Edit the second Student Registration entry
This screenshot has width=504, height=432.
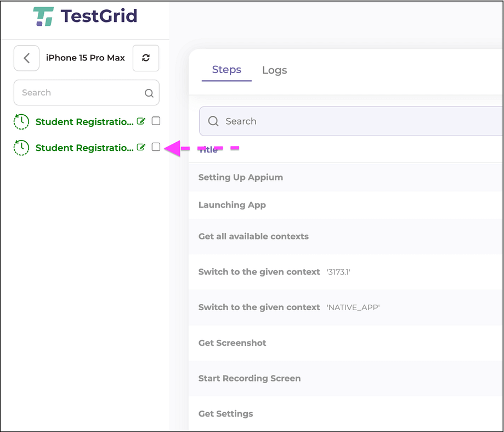point(141,147)
